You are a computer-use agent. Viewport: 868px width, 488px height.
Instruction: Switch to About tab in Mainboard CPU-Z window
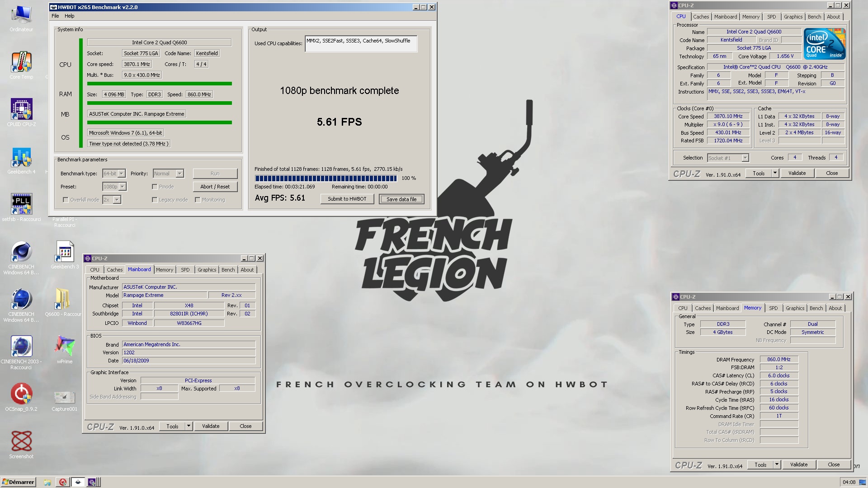pos(247,270)
